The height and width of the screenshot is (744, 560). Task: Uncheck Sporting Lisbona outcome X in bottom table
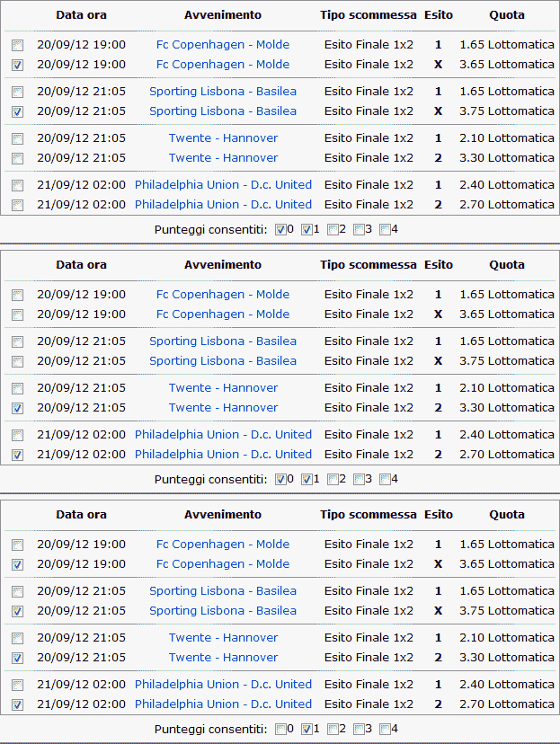click(x=18, y=611)
